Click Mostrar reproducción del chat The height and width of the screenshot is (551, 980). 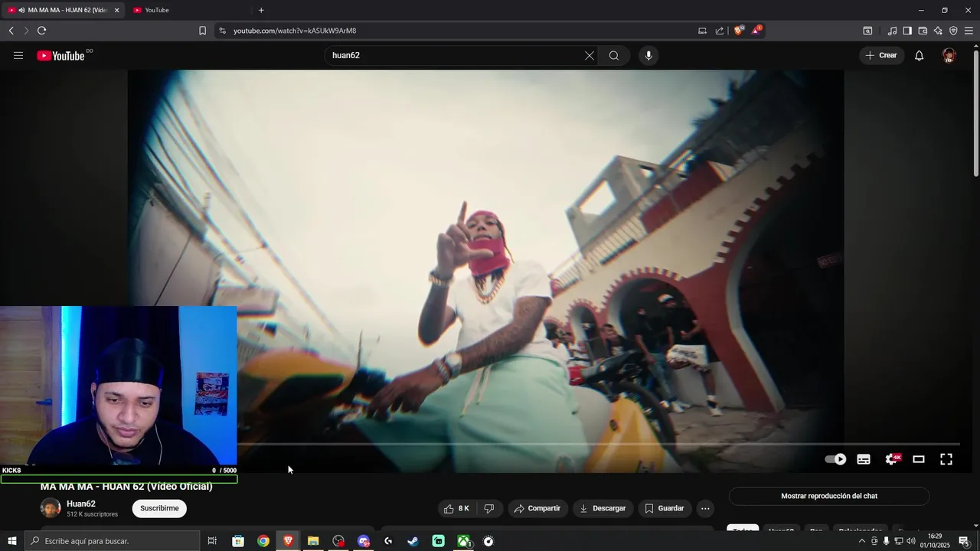pyautogui.click(x=829, y=496)
